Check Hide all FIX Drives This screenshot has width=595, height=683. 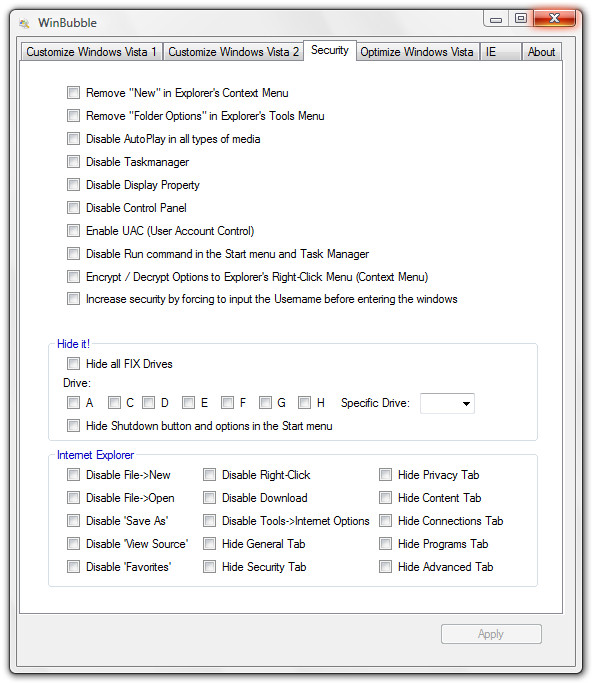tap(74, 364)
